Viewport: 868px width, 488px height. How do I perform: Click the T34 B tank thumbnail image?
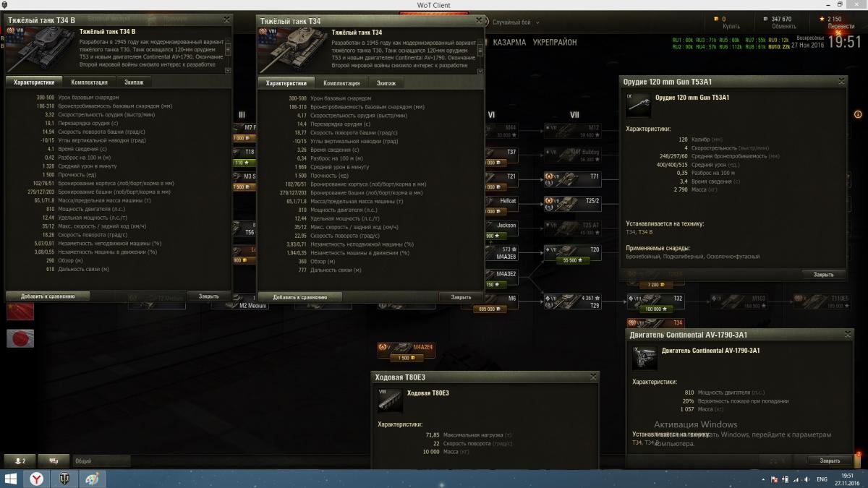(40, 49)
